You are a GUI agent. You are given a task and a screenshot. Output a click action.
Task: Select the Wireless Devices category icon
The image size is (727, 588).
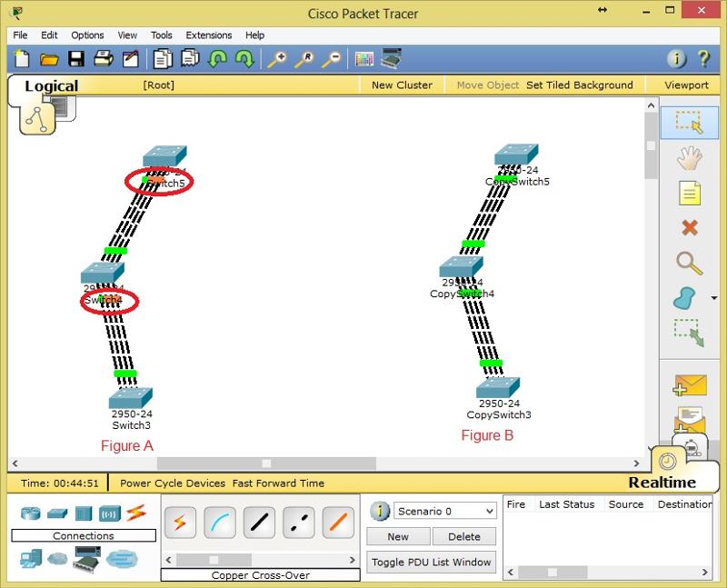pos(110,513)
